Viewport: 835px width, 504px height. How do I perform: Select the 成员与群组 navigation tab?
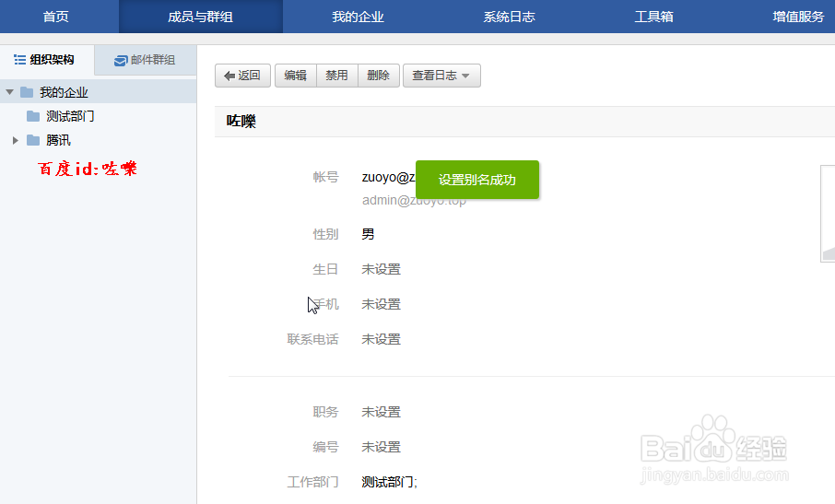(x=200, y=17)
